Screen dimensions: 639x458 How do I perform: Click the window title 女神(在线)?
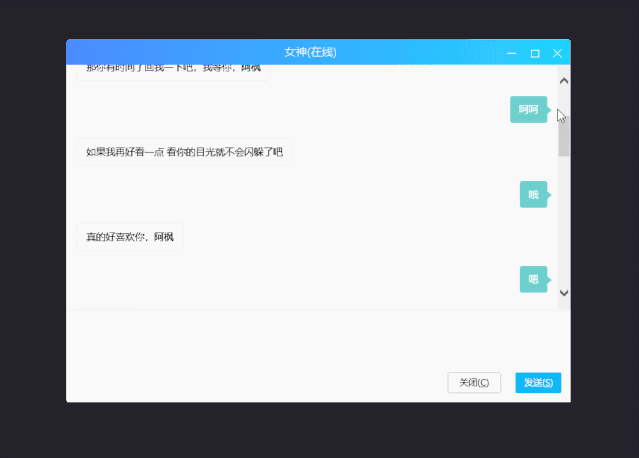(311, 52)
